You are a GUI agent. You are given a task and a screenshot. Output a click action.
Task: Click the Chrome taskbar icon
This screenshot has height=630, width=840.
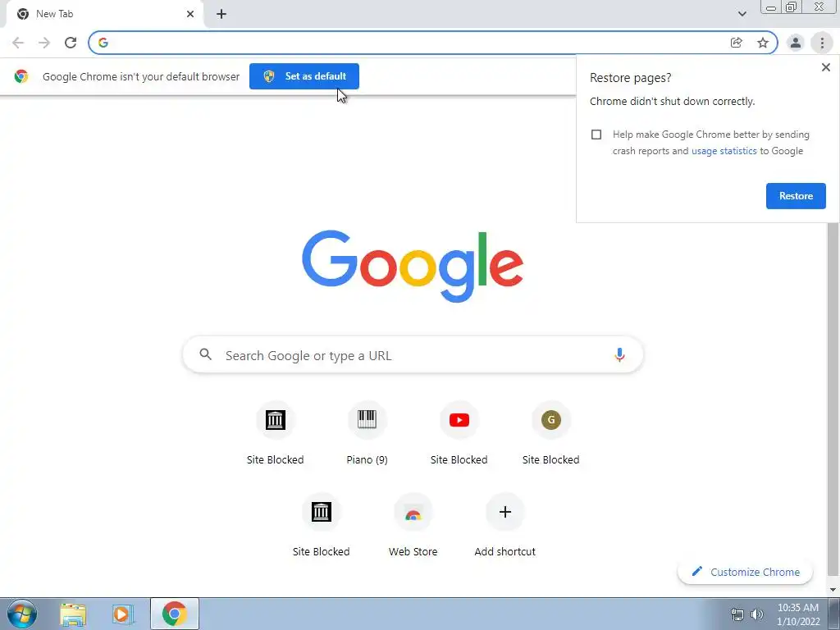pos(175,614)
